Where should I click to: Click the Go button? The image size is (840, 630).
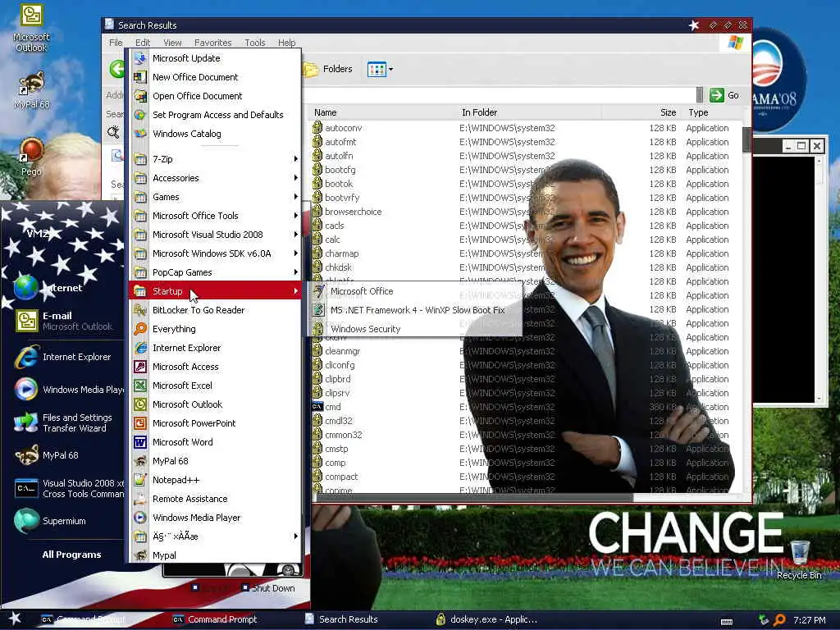click(x=724, y=95)
